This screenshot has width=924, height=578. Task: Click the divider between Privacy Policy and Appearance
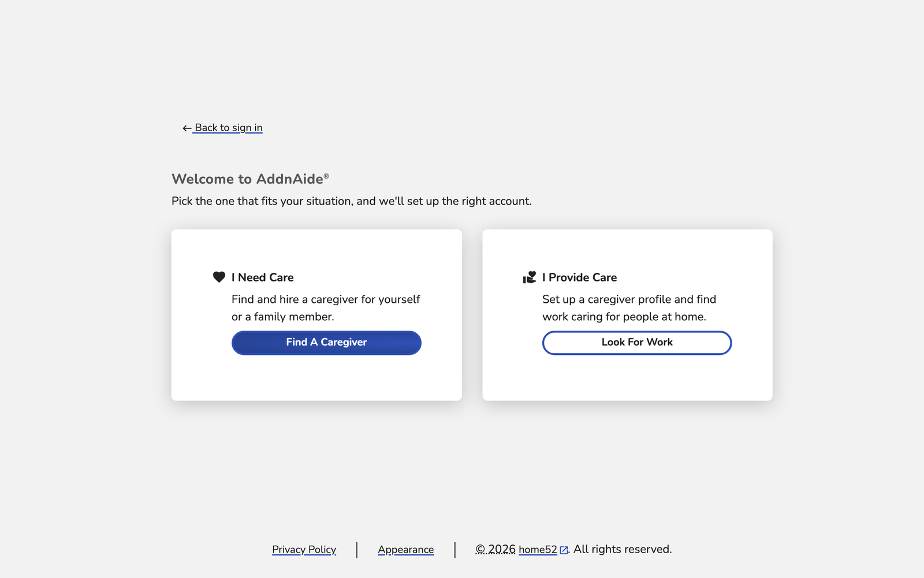click(357, 550)
